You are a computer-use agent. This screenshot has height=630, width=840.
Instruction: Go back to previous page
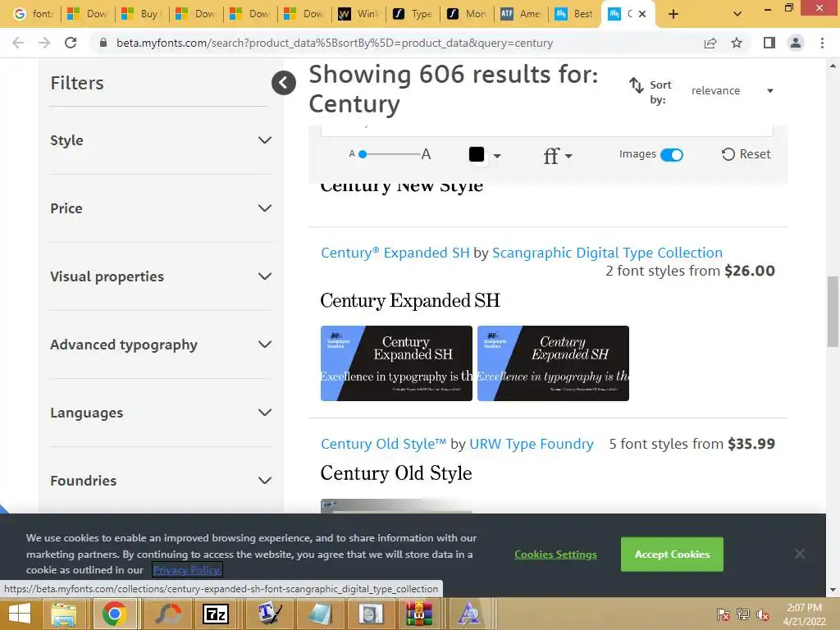pyautogui.click(x=18, y=43)
